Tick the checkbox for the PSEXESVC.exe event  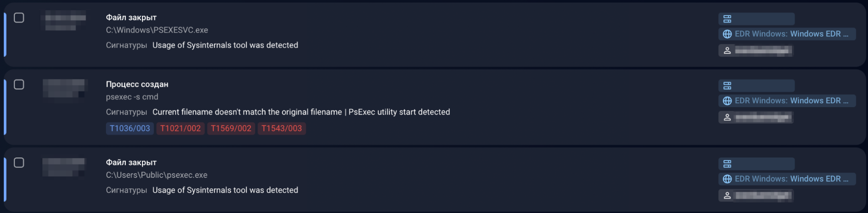coord(19,18)
